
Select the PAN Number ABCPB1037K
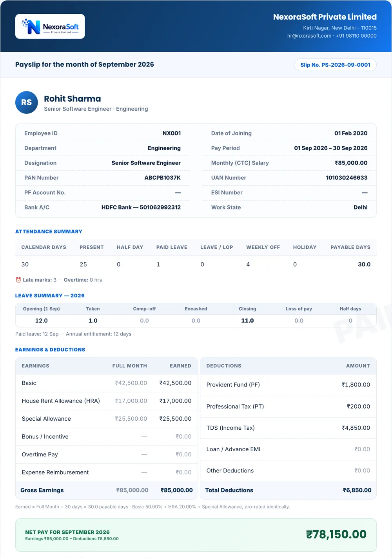tap(163, 178)
